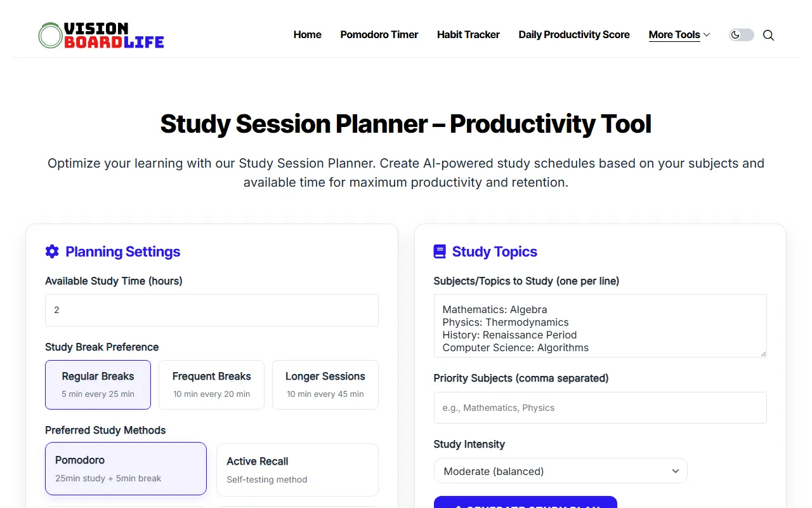The image size is (812, 508).
Task: Select Frequent Breaks option
Action: pos(211,385)
